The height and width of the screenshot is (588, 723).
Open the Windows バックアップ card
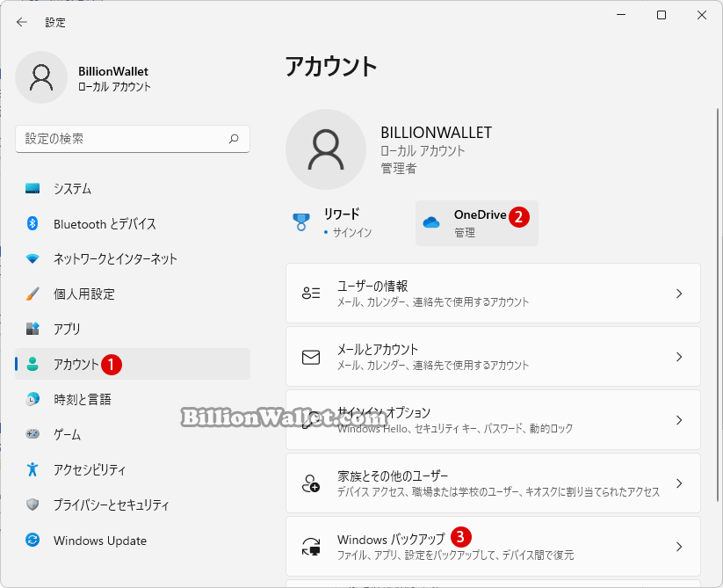pos(493,547)
